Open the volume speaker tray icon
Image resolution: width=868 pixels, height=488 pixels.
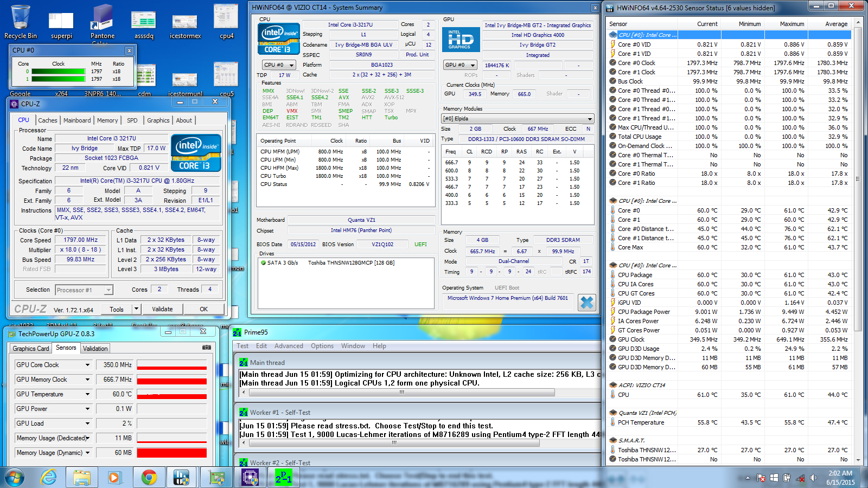[813, 478]
